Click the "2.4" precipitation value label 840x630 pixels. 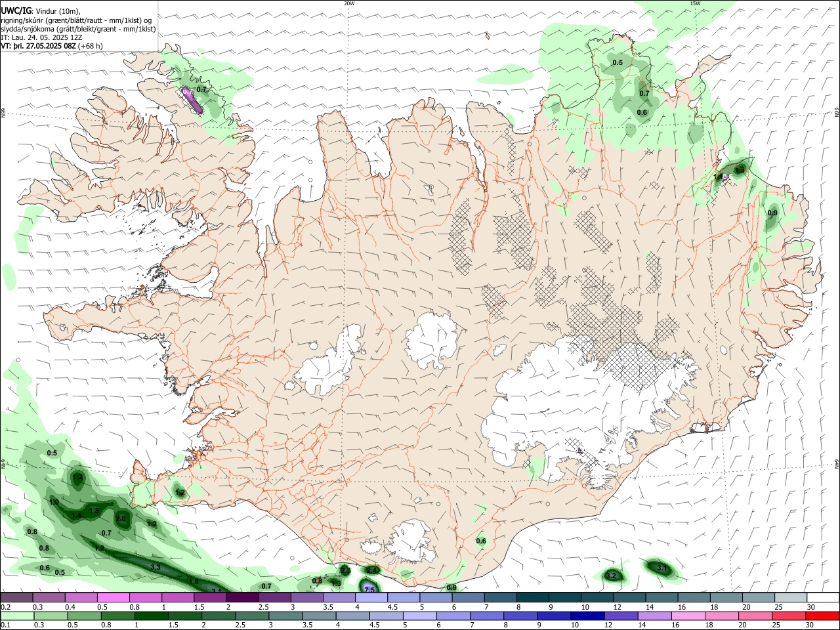(x=372, y=570)
